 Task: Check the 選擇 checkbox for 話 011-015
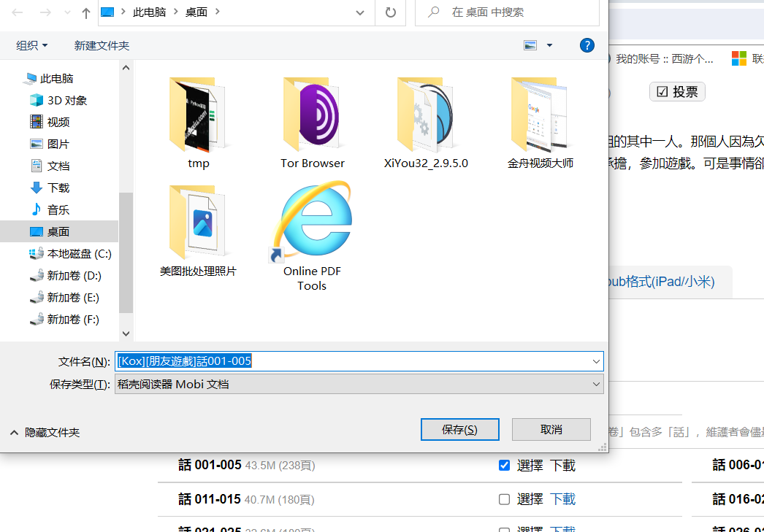click(x=504, y=499)
